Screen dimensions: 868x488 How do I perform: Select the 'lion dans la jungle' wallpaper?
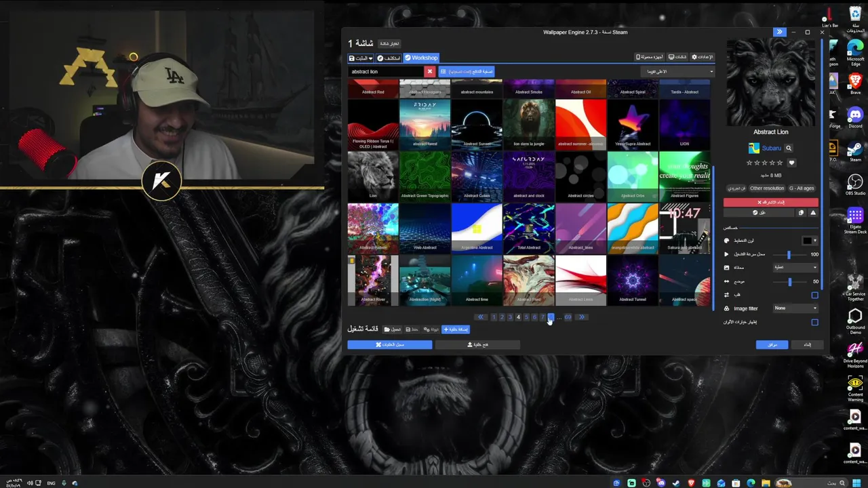(x=529, y=124)
